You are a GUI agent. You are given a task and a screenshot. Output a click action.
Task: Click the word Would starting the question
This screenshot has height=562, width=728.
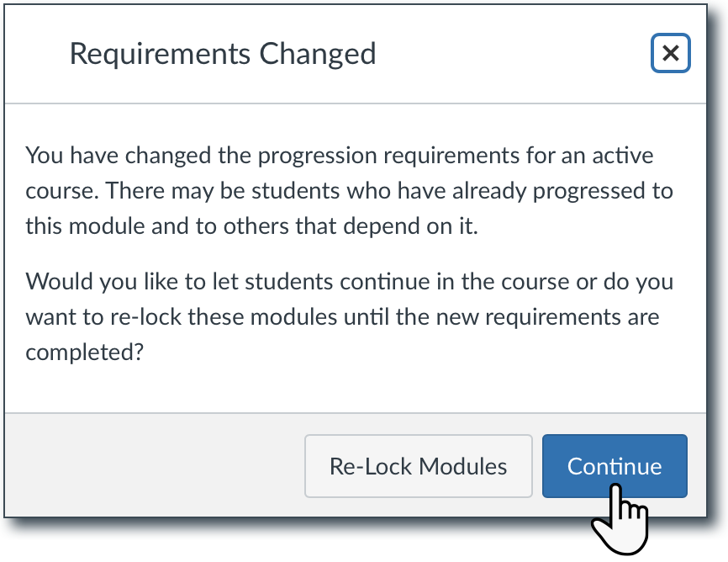point(59,281)
